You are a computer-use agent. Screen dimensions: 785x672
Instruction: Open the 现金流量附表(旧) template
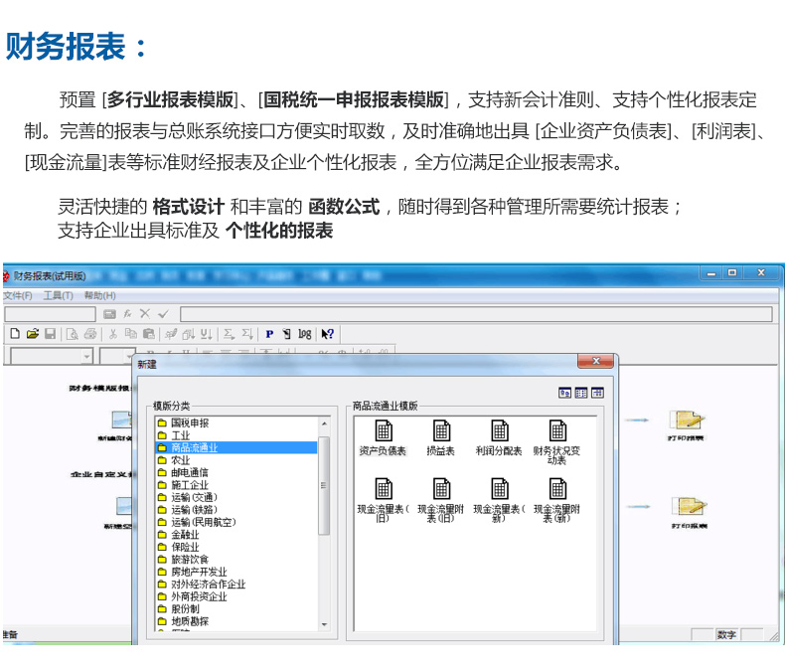[440, 500]
